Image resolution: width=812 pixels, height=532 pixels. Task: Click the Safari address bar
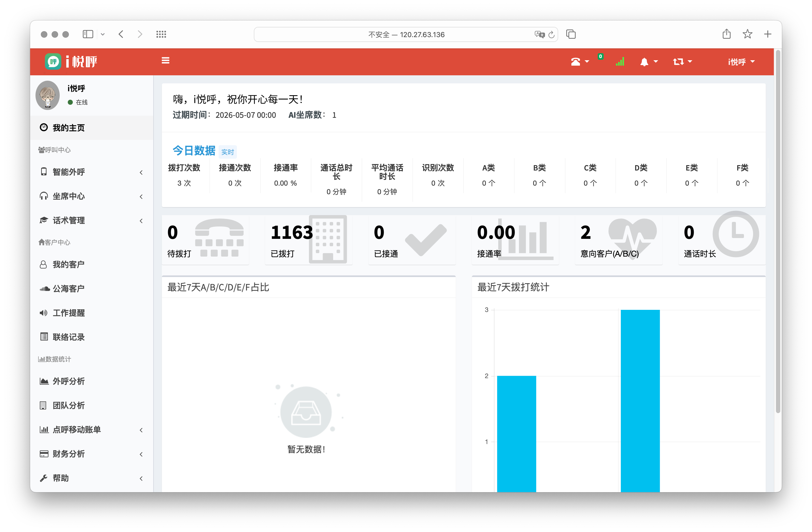pos(406,34)
